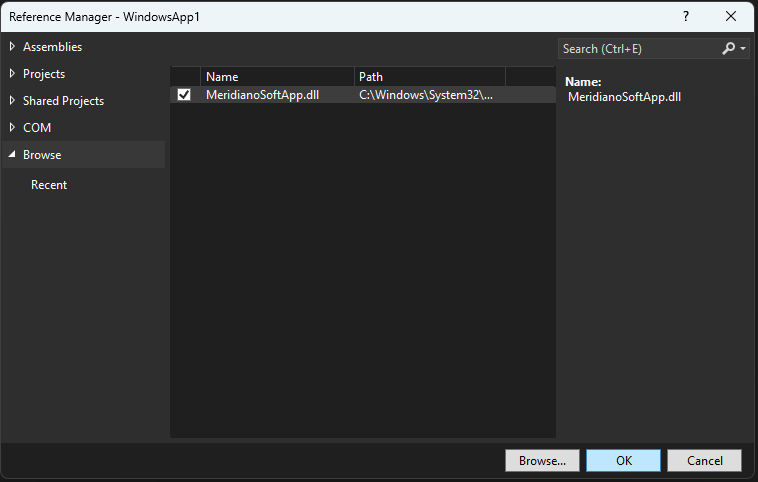Close the Reference Manager dialog
Screen dimensions: 758x482
click(x=731, y=16)
